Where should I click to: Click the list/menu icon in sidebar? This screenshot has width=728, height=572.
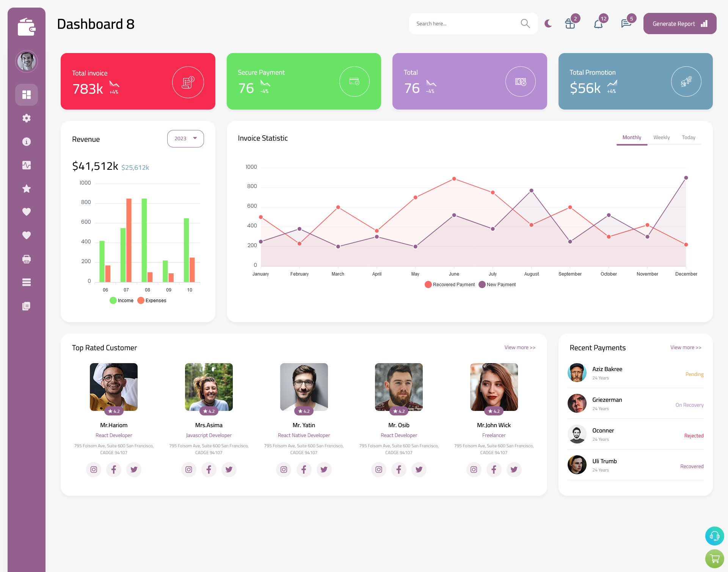(x=26, y=282)
